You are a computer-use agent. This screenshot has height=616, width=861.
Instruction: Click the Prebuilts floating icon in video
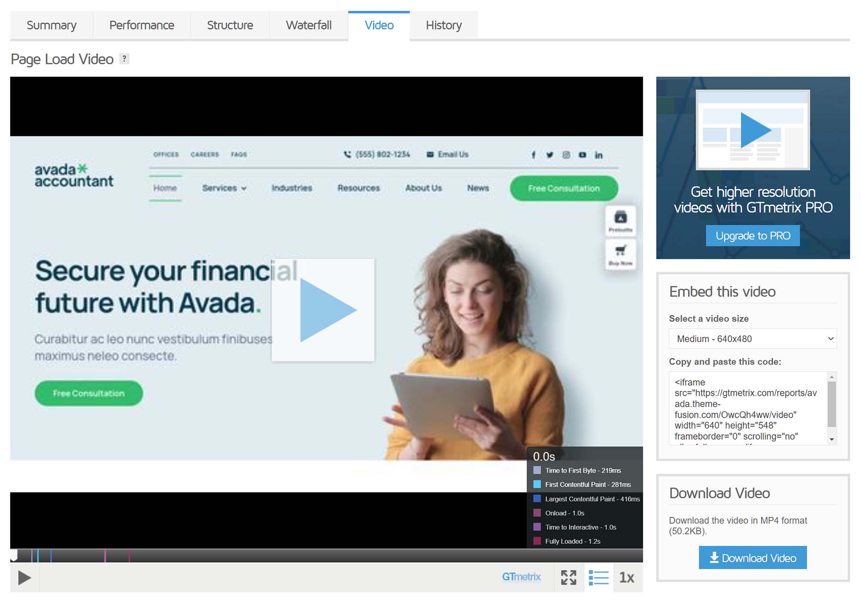click(x=620, y=221)
